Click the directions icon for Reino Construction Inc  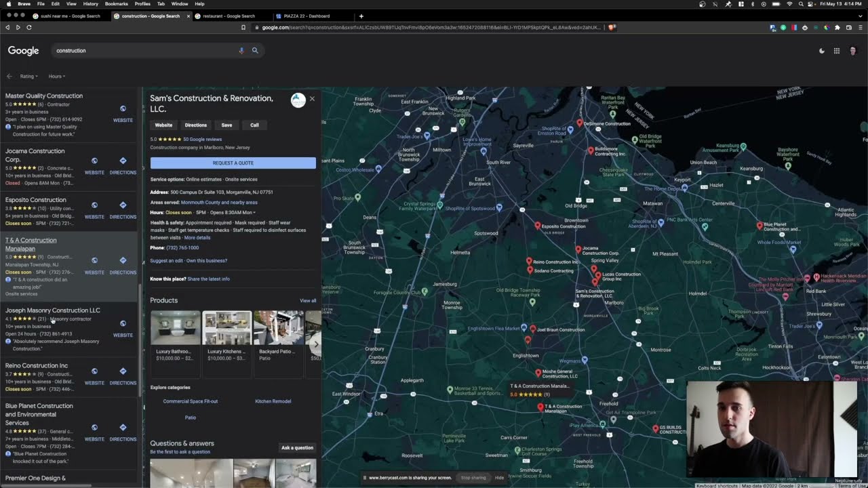point(123,371)
